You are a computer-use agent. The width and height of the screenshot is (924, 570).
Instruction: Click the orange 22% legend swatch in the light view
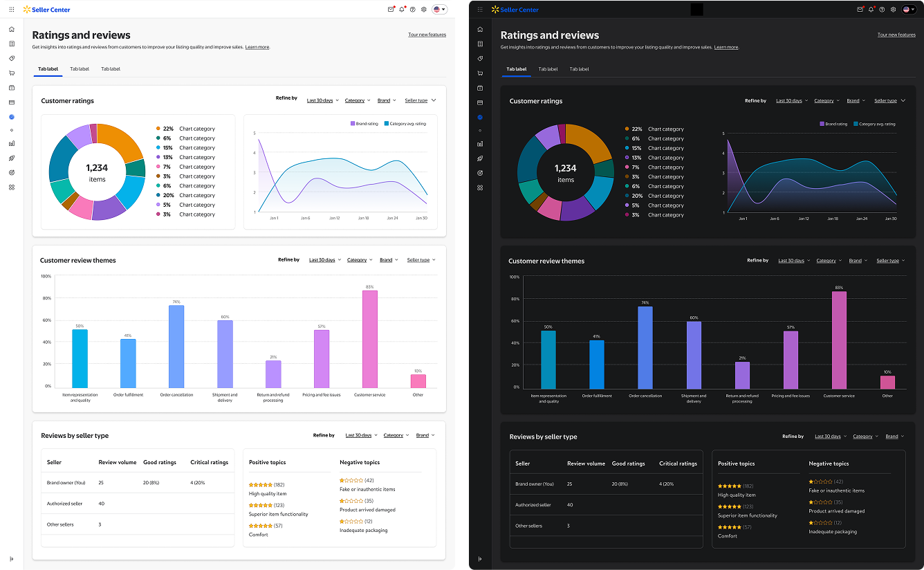coord(158,129)
